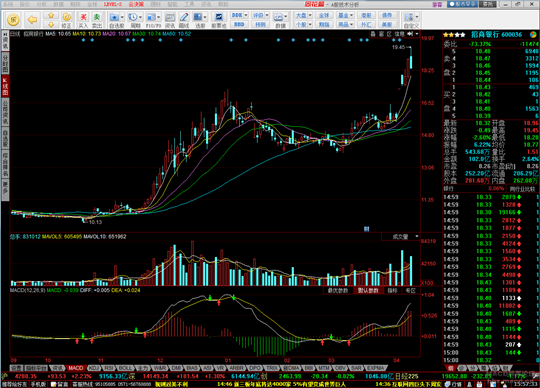The width and height of the screenshot is (540, 388).
Task: Expand the DDE dropdown in toolbar
Action: (x=246, y=15)
